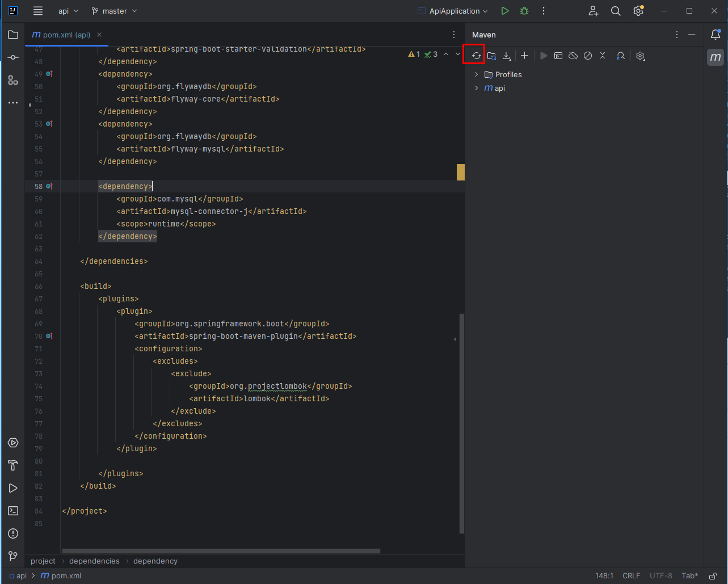
Task: Toggle skip tests mode icon
Action: click(588, 56)
